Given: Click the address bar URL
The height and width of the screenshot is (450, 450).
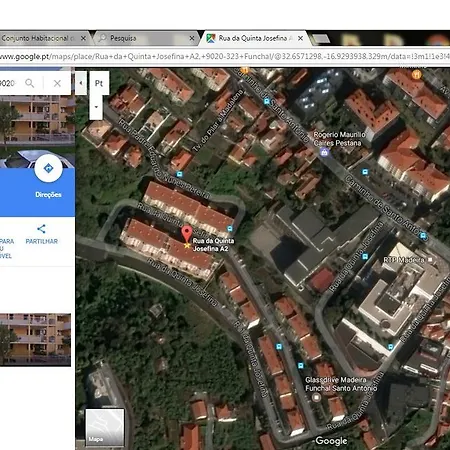Looking at the screenshot, I should point(225,56).
